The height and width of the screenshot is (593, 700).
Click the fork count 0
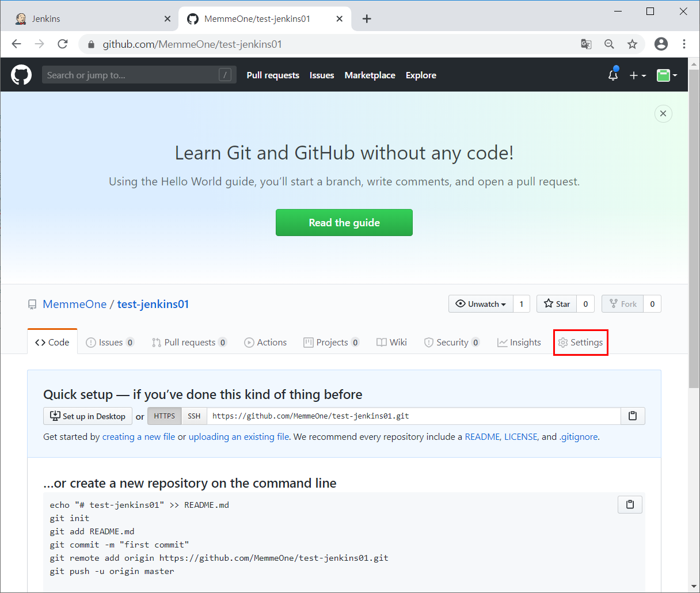click(x=652, y=304)
